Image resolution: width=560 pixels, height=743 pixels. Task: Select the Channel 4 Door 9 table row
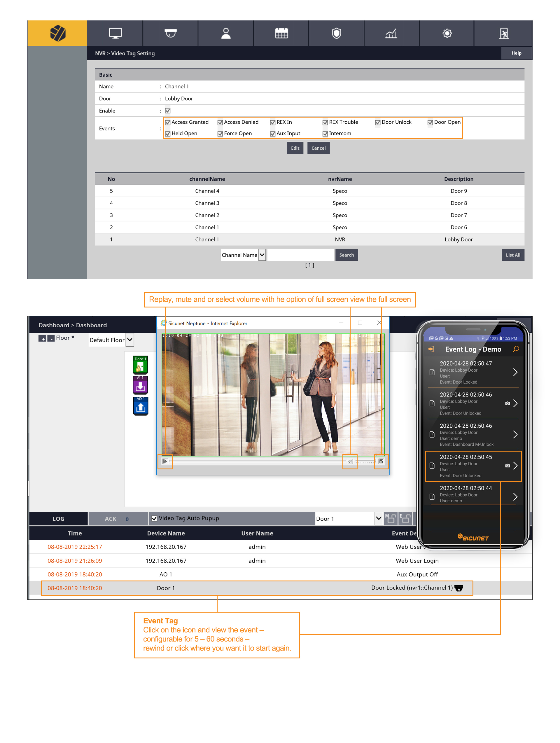(309, 191)
